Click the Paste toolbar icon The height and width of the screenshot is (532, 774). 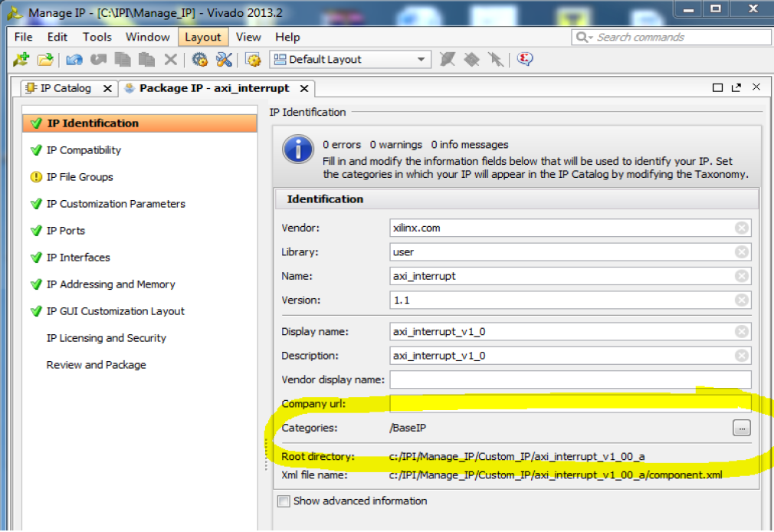click(145, 59)
